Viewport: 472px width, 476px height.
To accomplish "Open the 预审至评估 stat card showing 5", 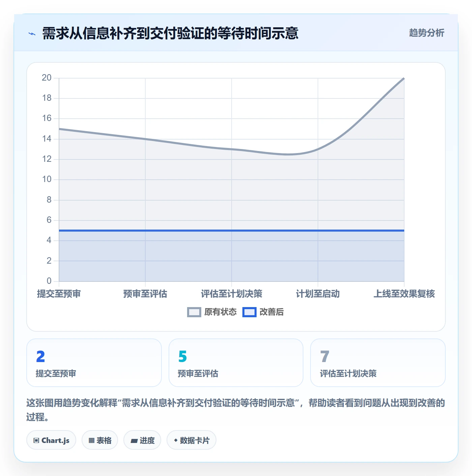I will tap(236, 363).
